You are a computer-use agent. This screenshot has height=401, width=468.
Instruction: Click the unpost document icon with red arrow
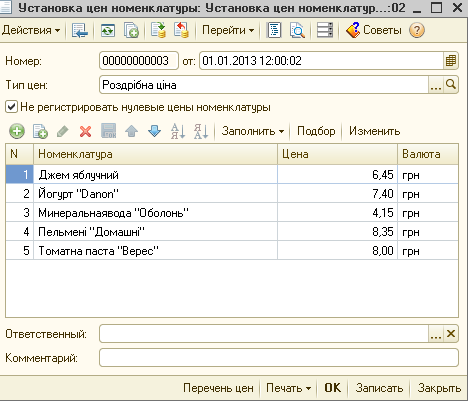tap(182, 30)
